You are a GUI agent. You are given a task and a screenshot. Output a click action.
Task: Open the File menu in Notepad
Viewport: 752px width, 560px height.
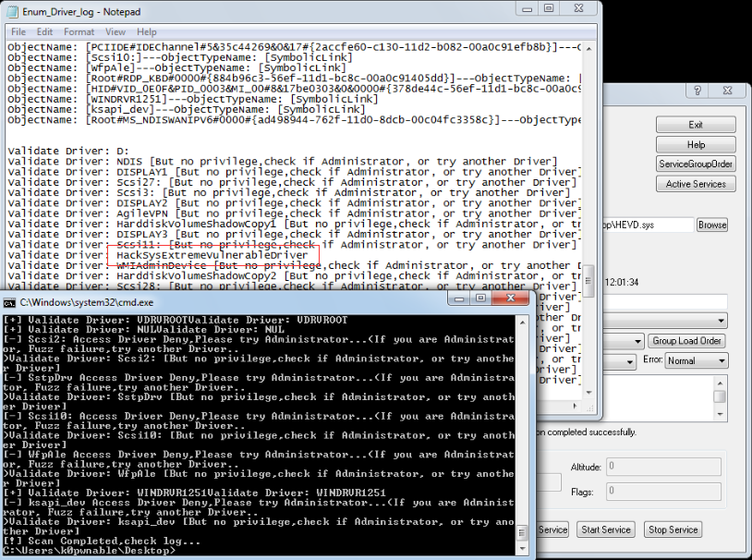18,31
